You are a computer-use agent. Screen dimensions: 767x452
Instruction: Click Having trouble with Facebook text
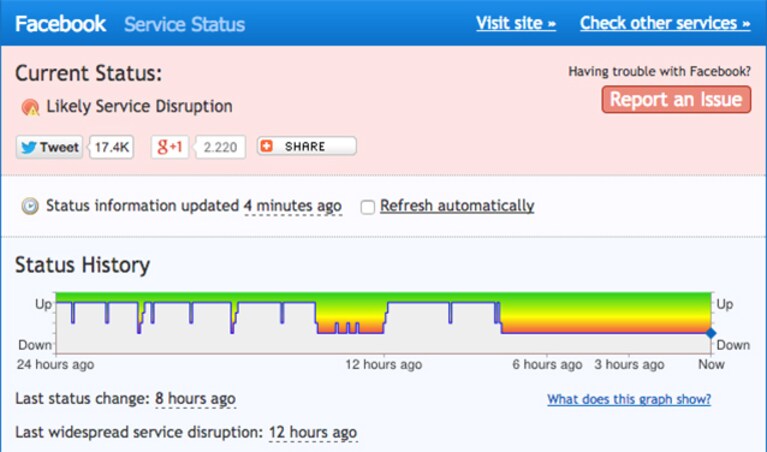pyautogui.click(x=659, y=71)
